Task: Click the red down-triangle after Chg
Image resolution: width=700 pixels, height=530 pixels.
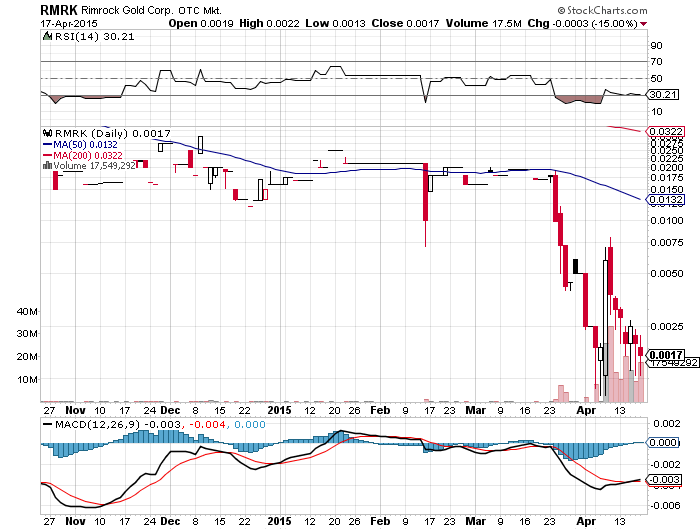Action: [643, 24]
